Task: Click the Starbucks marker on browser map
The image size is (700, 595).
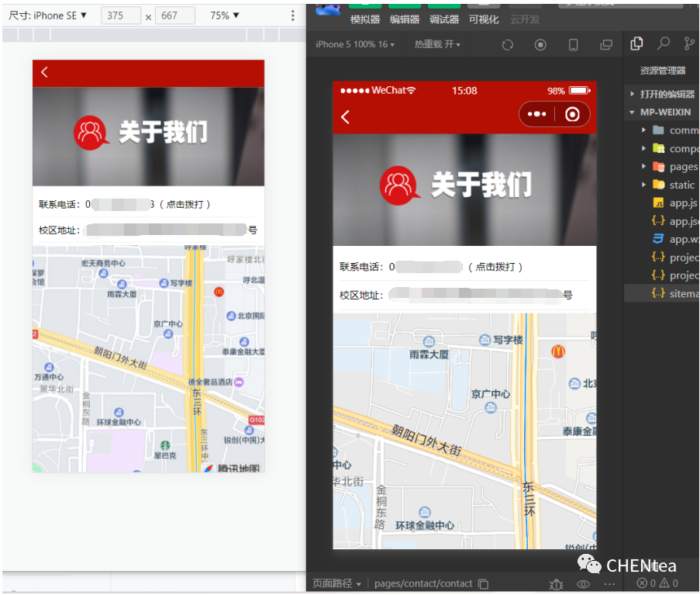Action: 165,445
